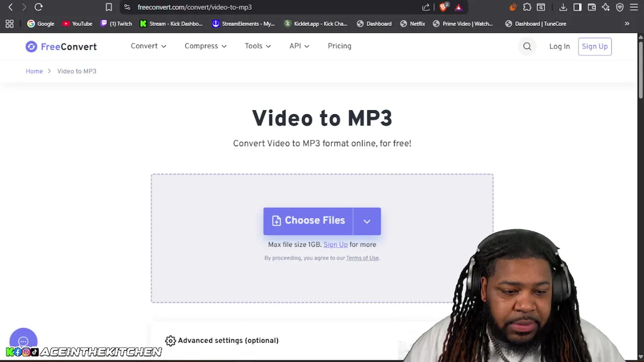Bookmark this page using the bookmark icon
The image size is (644, 362).
point(109,7)
